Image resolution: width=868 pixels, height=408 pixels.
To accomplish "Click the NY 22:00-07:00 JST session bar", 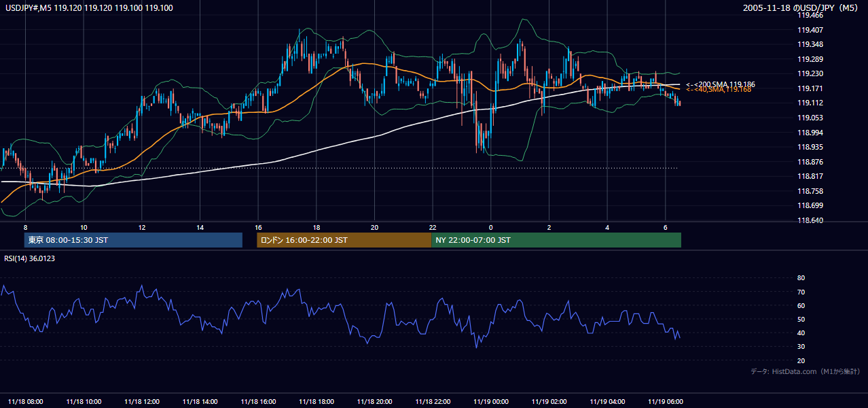I will pos(556,240).
